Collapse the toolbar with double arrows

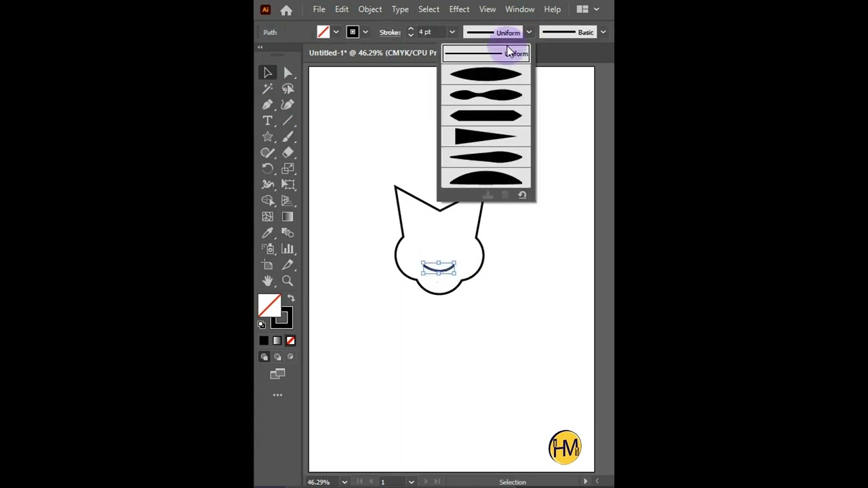tap(260, 47)
